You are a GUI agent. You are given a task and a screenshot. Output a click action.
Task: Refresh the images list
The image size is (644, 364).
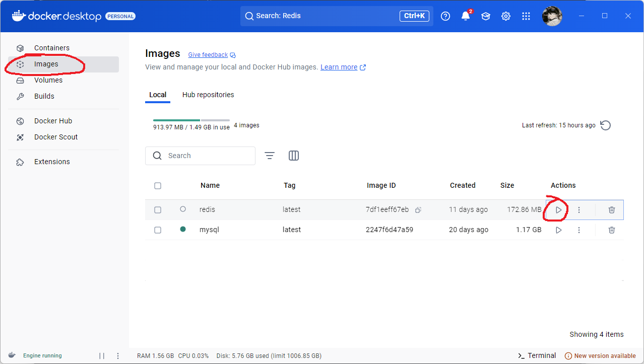(x=606, y=125)
